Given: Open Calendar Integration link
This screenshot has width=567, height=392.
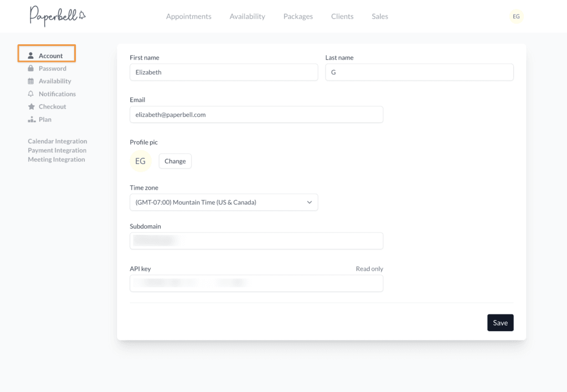Looking at the screenshot, I should pyautogui.click(x=58, y=141).
